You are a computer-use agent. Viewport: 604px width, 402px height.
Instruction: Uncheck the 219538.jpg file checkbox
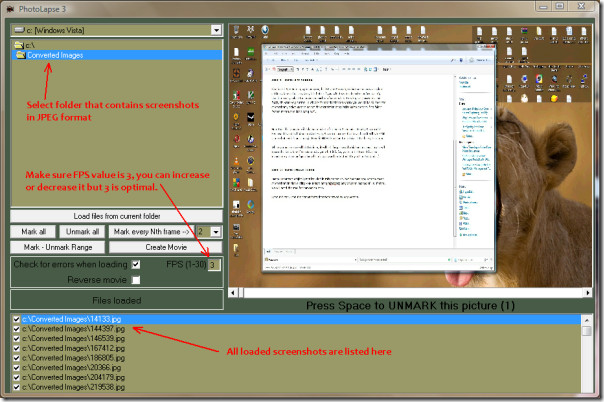tap(16, 387)
